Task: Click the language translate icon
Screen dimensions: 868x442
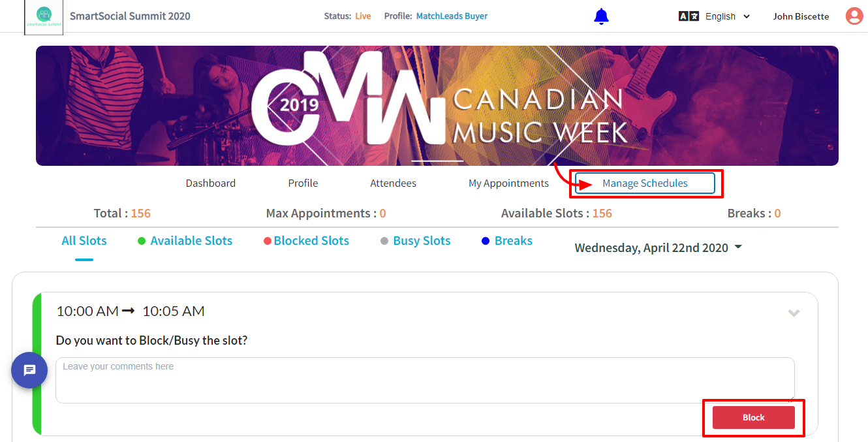Action: coord(689,16)
